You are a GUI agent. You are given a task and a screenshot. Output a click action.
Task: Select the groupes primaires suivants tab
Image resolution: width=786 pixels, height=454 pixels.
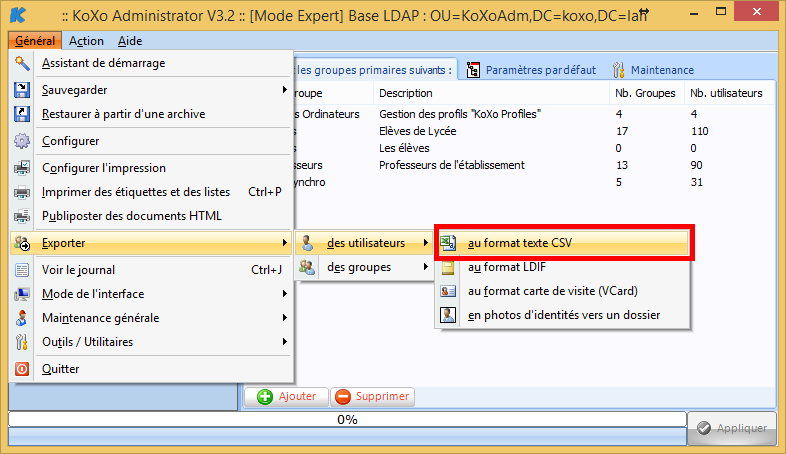[x=375, y=70]
